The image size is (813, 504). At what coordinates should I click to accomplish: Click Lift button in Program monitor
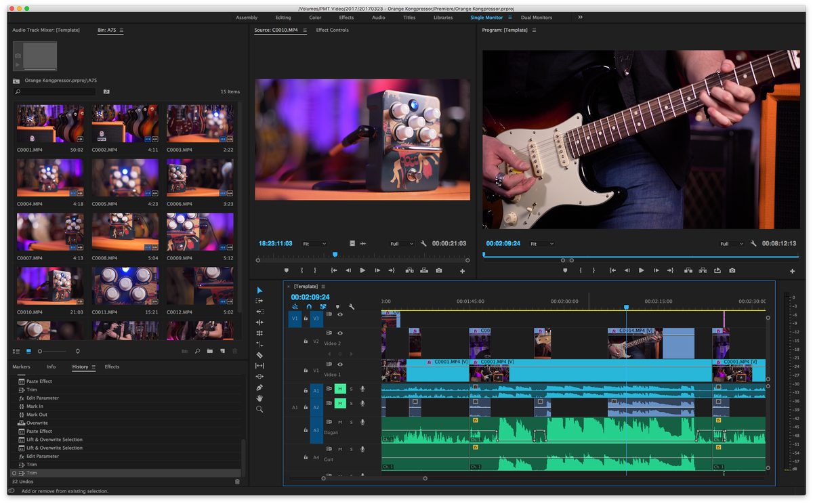coord(688,270)
